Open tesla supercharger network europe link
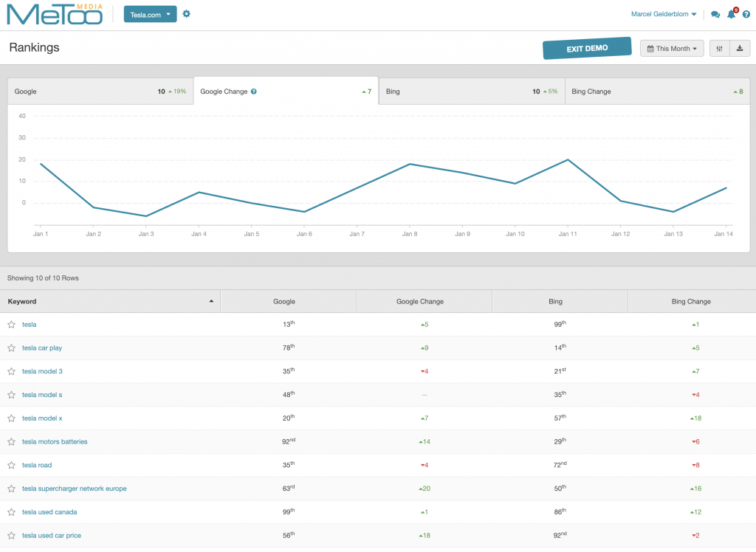The height and width of the screenshot is (552, 756). (75, 489)
